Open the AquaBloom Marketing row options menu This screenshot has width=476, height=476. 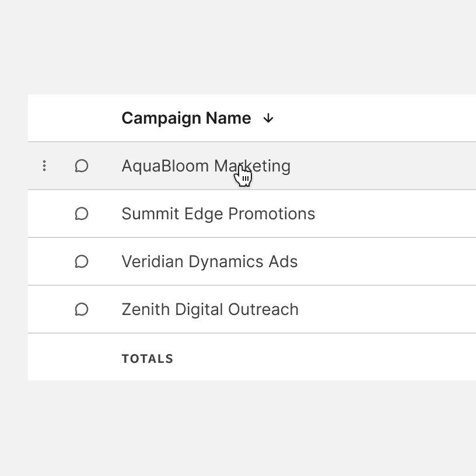(x=44, y=166)
